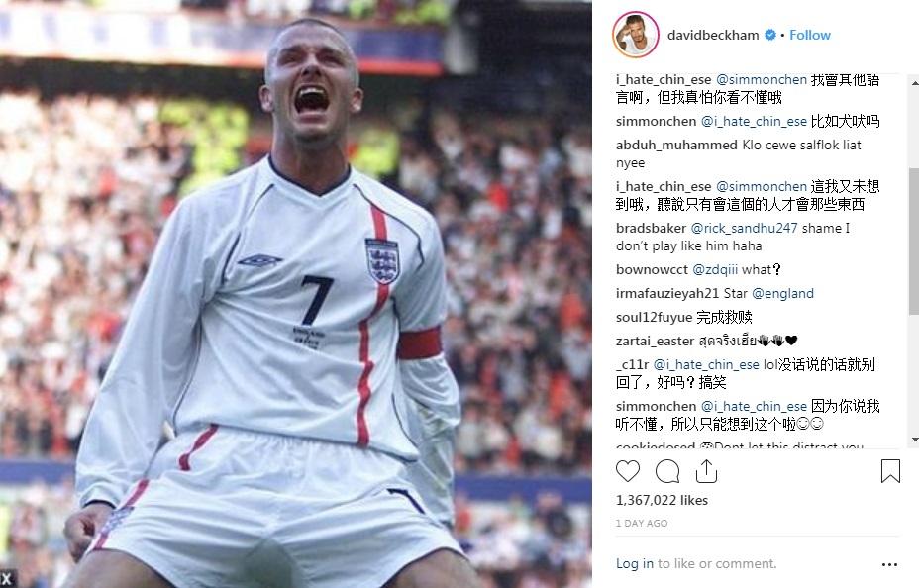Screen dimensions: 919x588
Task: Open the @rick_sandhu247 mention
Action: (x=744, y=229)
